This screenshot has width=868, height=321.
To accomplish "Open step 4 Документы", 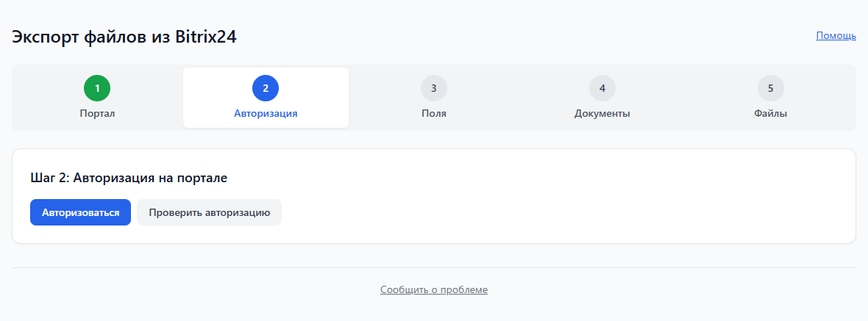I will point(602,98).
